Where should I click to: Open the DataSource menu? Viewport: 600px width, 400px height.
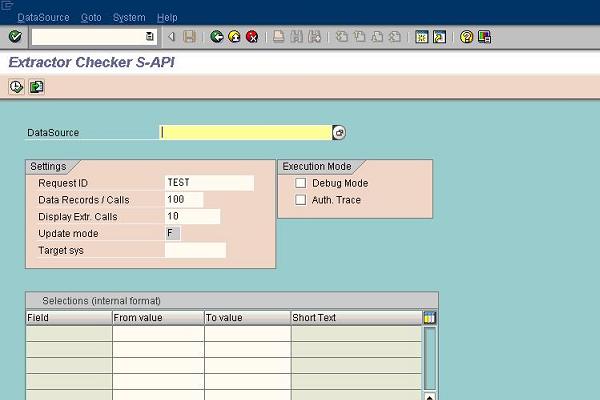click(45, 17)
